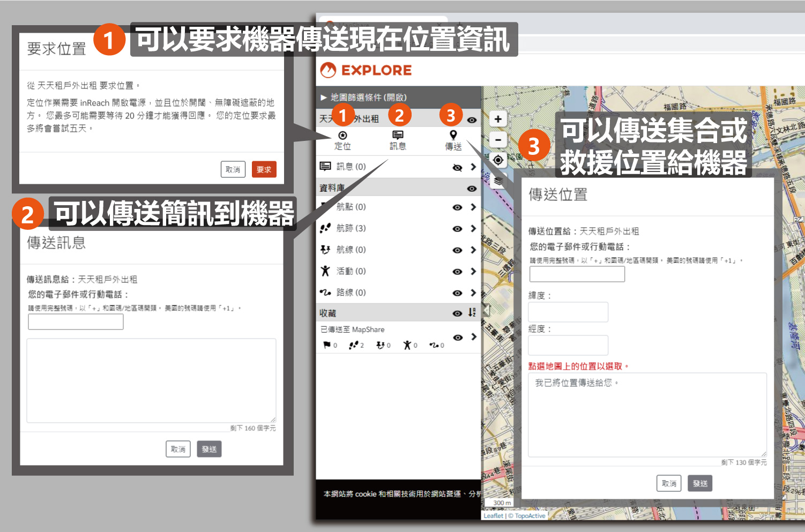Click 發送 in 傳送訊息 dialog
Viewport: 805px width, 532px height.
coord(209,449)
